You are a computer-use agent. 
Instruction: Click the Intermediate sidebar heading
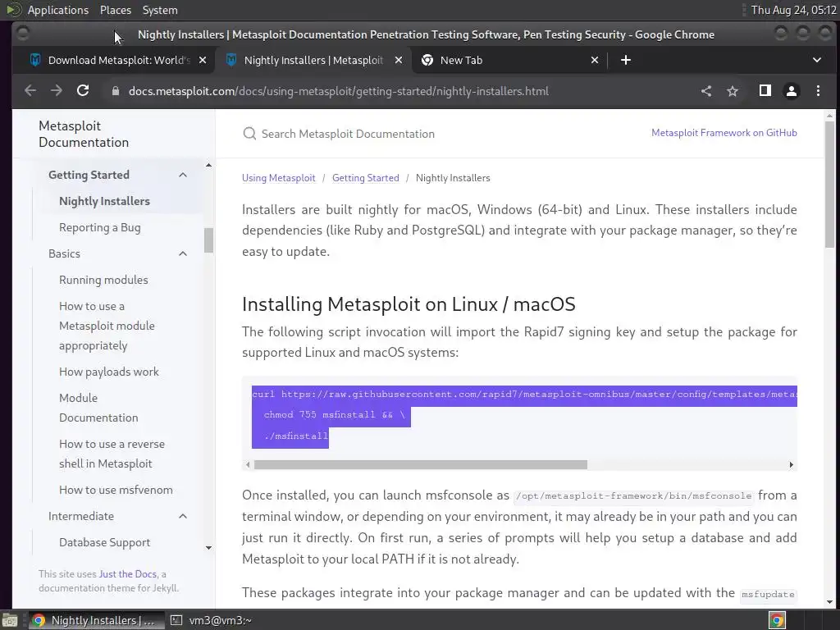click(x=81, y=516)
